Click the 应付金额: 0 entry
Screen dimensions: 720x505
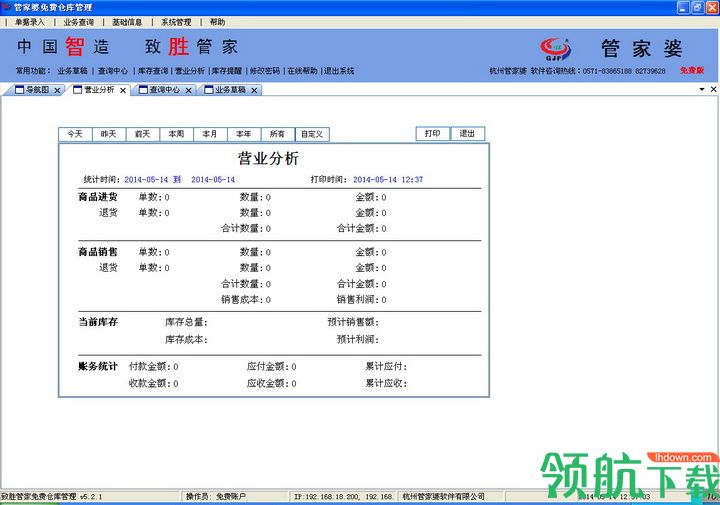[x=271, y=366]
